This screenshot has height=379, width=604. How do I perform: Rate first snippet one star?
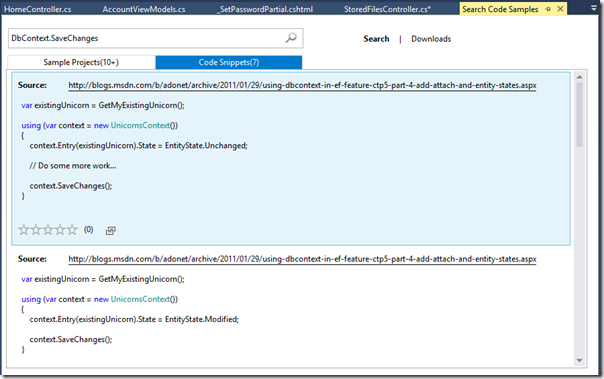click(x=23, y=230)
